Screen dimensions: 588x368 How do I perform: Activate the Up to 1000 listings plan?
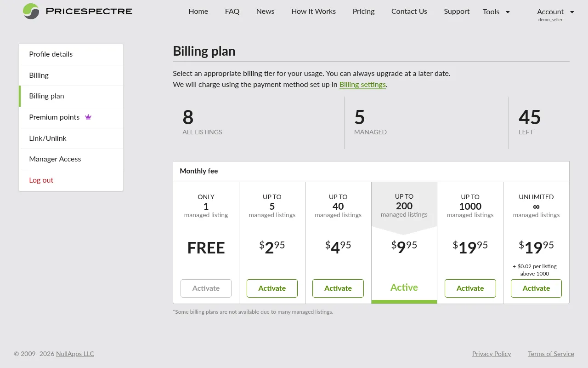[470, 288]
